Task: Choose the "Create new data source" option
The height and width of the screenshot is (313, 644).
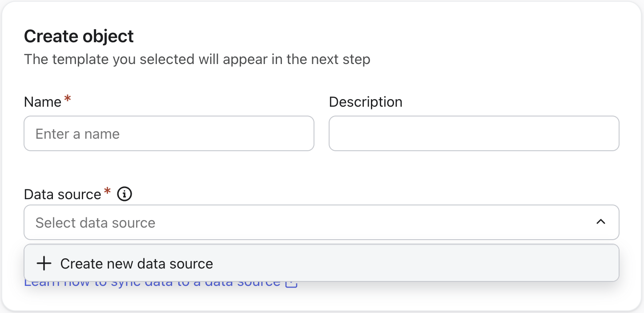Action: tap(137, 264)
